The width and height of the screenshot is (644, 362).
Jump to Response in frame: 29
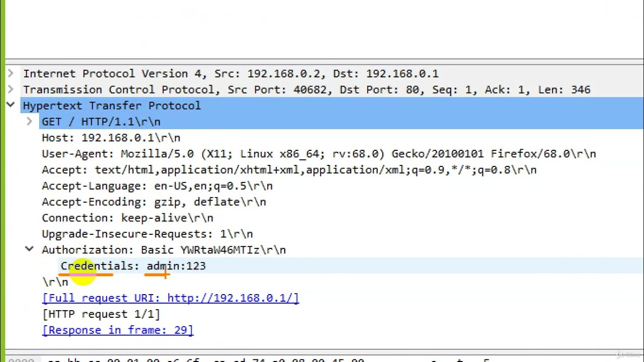point(118,330)
